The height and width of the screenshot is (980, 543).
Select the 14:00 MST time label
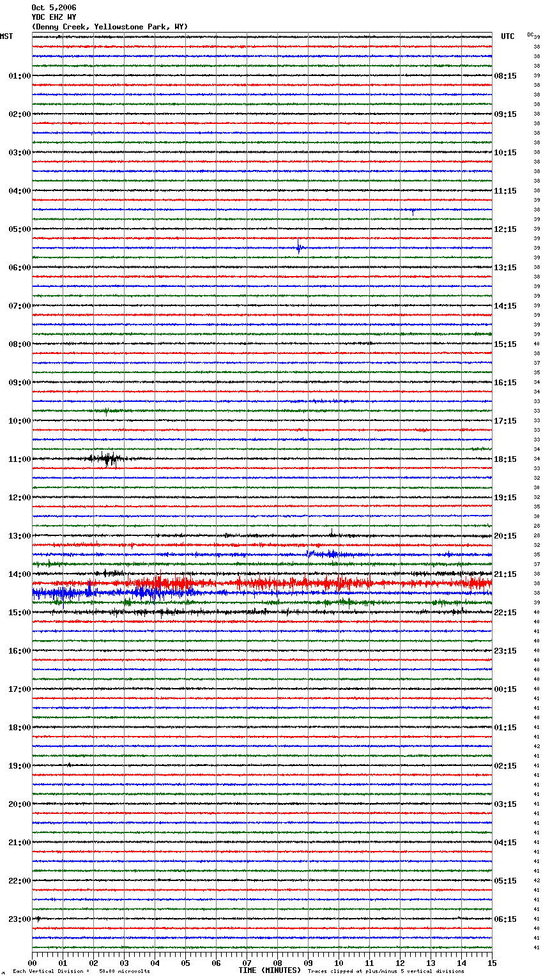[x=20, y=574]
